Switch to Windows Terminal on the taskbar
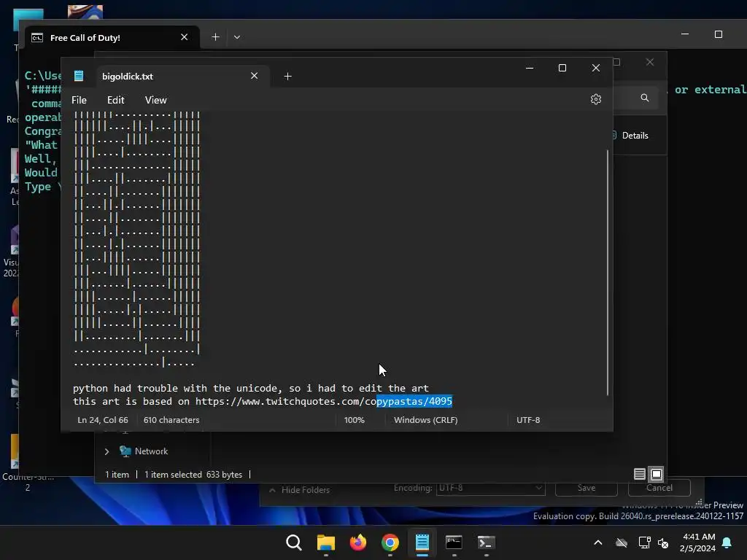747x560 pixels. tap(486, 542)
